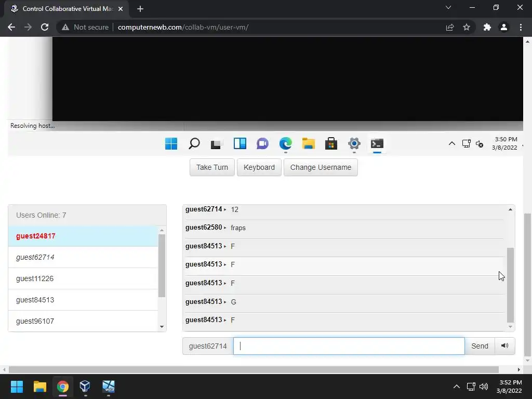Go back with the browser back arrow
Viewport: 532px width, 399px height.
11,27
